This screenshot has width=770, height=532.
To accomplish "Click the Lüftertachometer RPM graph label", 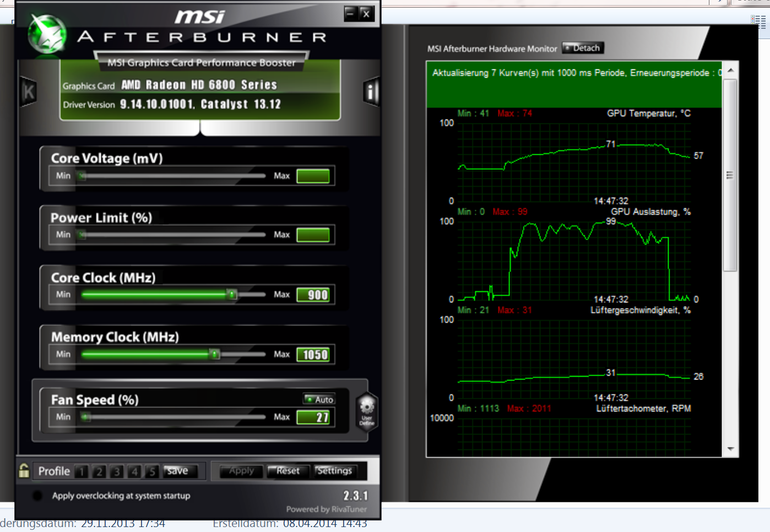I will point(643,409).
